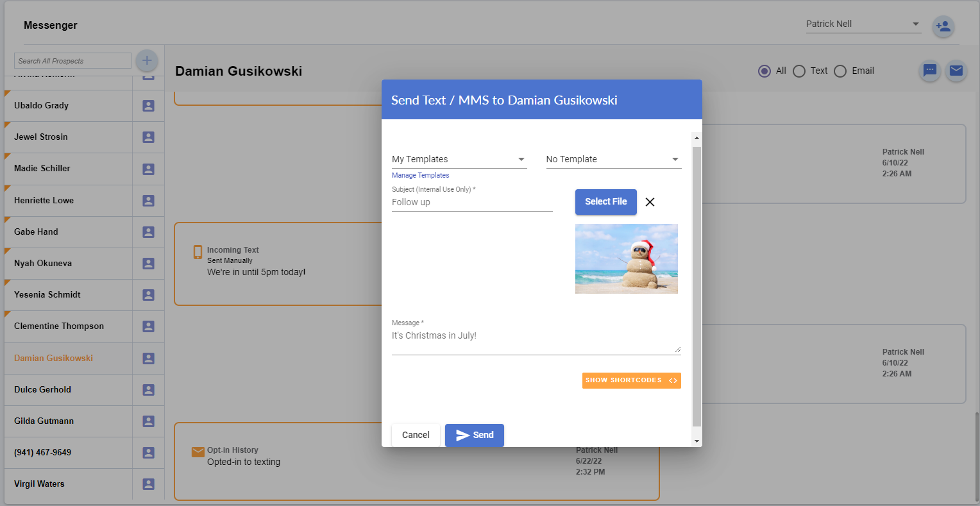This screenshot has height=506, width=980.
Task: Click the plus icon to add prospect
Action: point(147,61)
